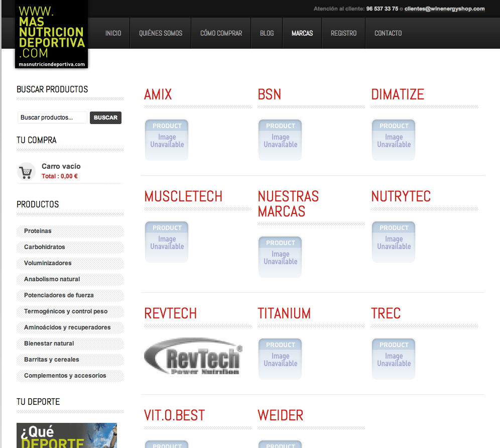Open the masnutriciondeportiva.com site logo

(51, 34)
